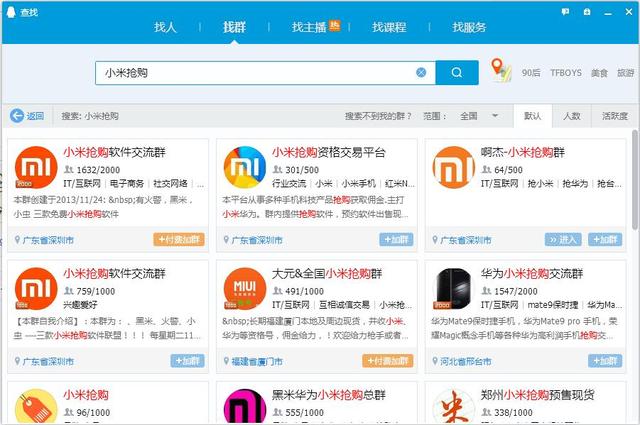Viewport: 640px width, 425px height.
Task: Click the 小米抢购 search input field
Action: coord(265,73)
